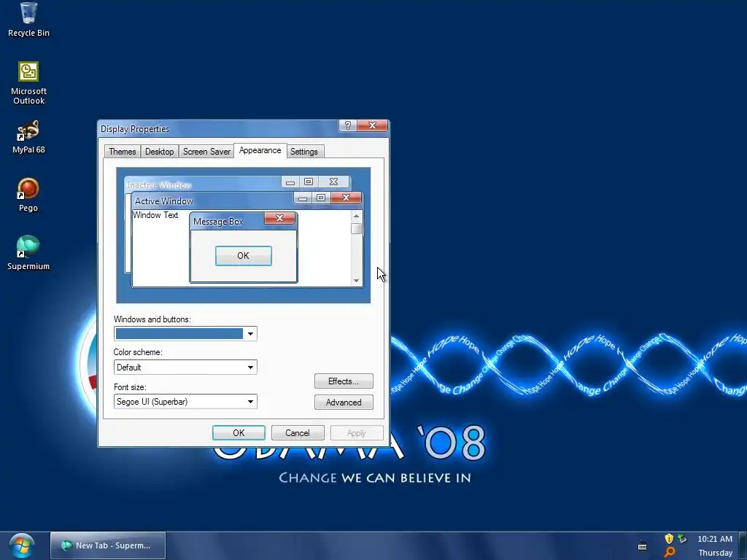This screenshot has width=747, height=560.
Task: Click the Active Window preview maximize icon
Action: pyautogui.click(x=321, y=198)
